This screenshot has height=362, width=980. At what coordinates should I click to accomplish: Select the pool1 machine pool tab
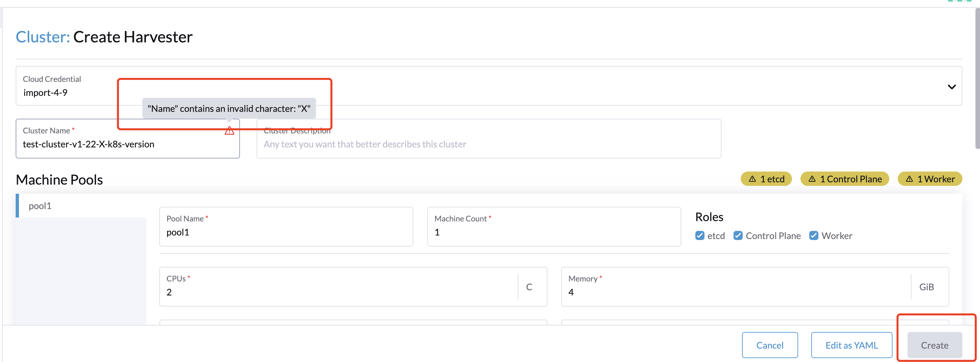tap(40, 206)
